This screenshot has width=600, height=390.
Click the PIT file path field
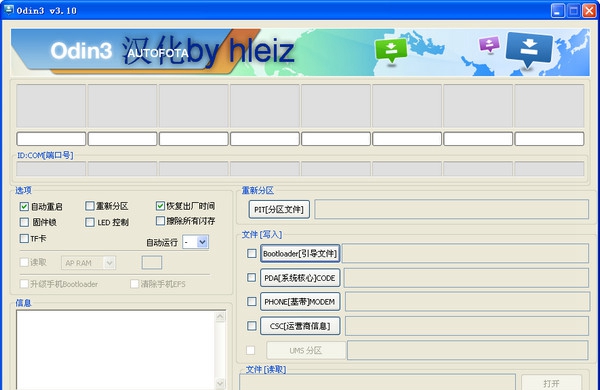click(452, 209)
